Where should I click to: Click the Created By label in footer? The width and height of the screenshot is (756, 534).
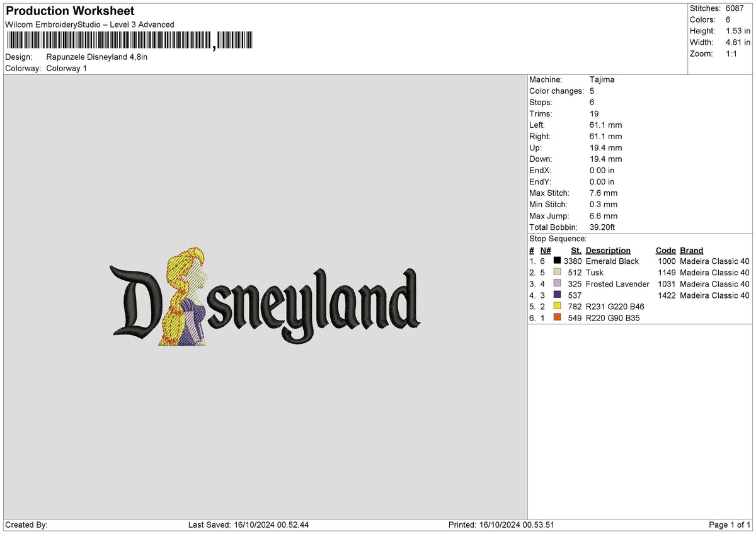(26, 525)
